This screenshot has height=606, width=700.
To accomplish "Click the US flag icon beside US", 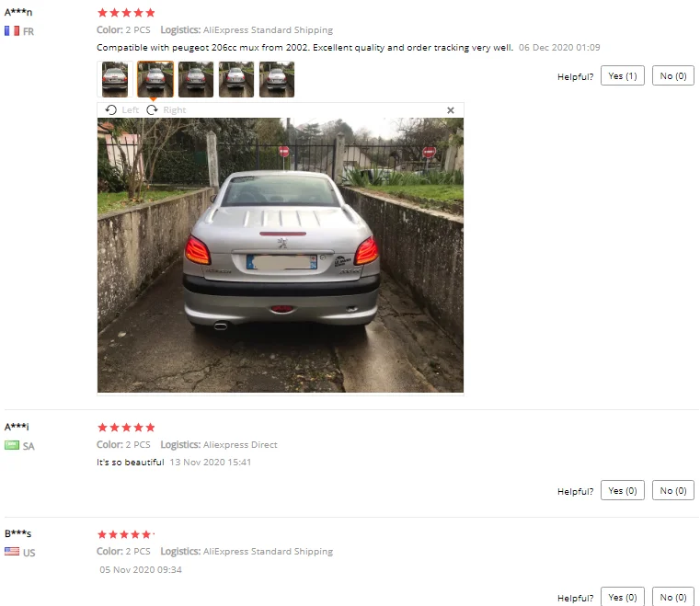I will [x=12, y=552].
